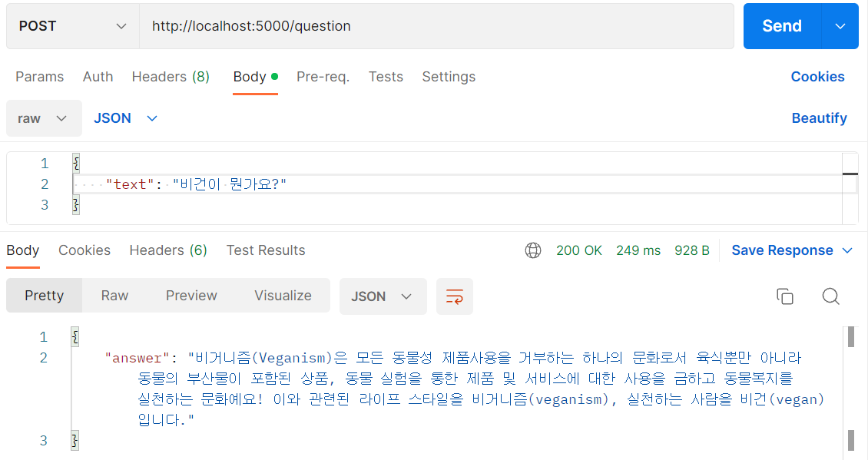Open the Cookies manager link
Image resolution: width=868 pixels, height=460 pixels.
[817, 77]
